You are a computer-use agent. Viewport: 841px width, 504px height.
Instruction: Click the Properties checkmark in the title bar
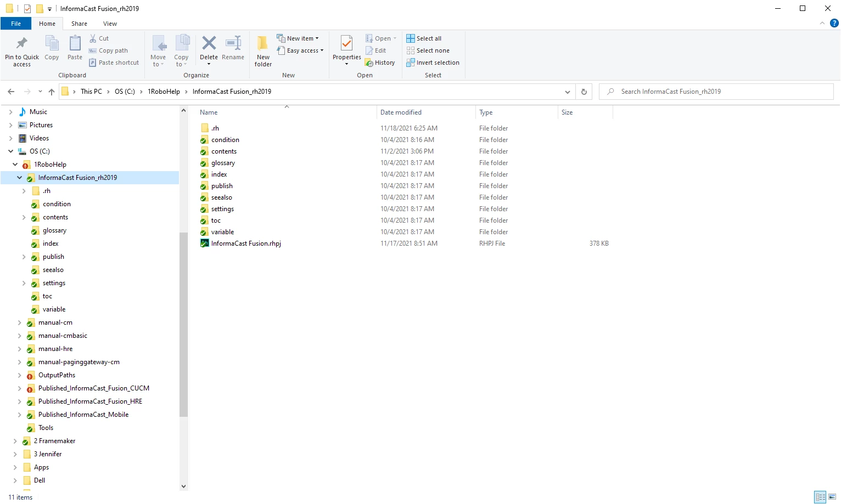coord(27,8)
